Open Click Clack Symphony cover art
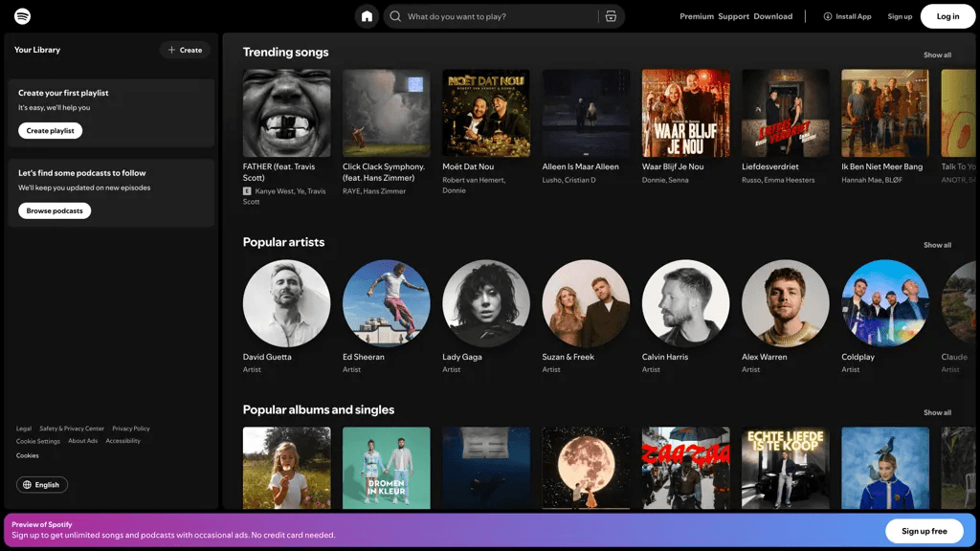 point(387,113)
